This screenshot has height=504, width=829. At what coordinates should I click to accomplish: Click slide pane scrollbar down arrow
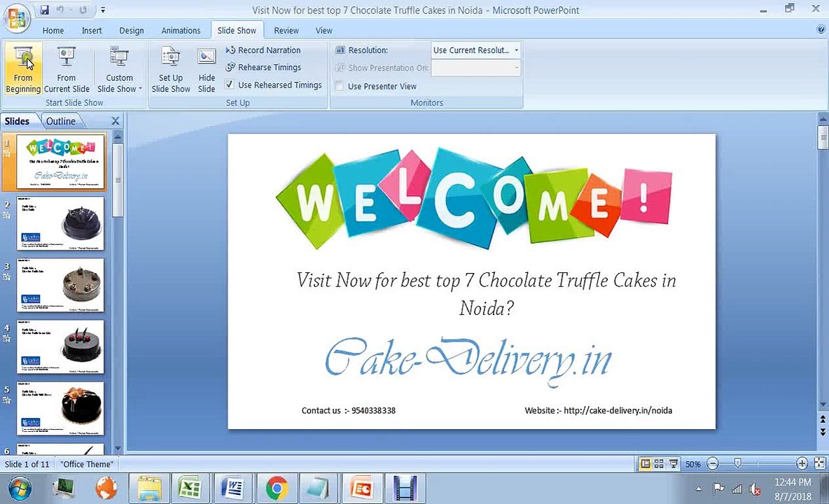(x=118, y=448)
